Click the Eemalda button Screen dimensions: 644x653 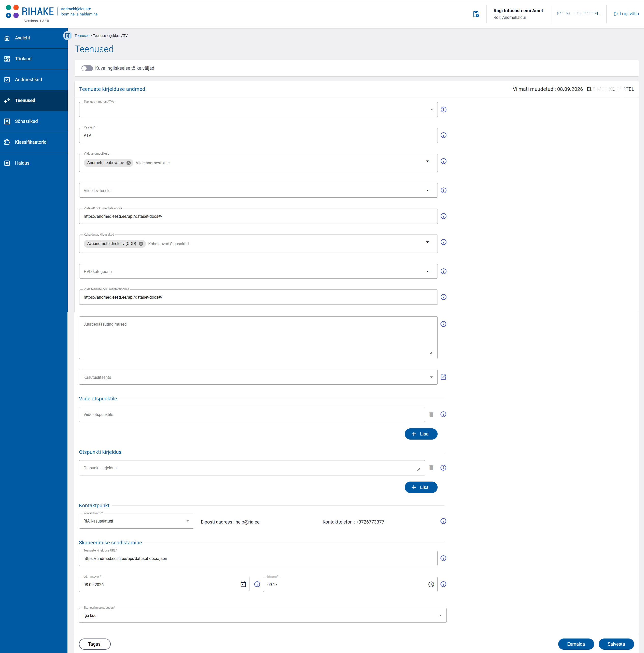click(576, 644)
